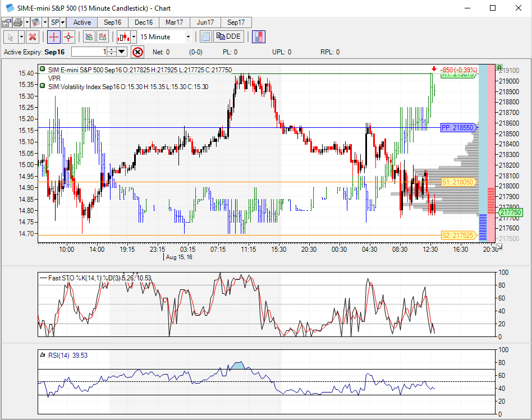Toggle the blue-red DOM ladder panel
This screenshot has height=420, width=532.
click(x=259, y=37)
